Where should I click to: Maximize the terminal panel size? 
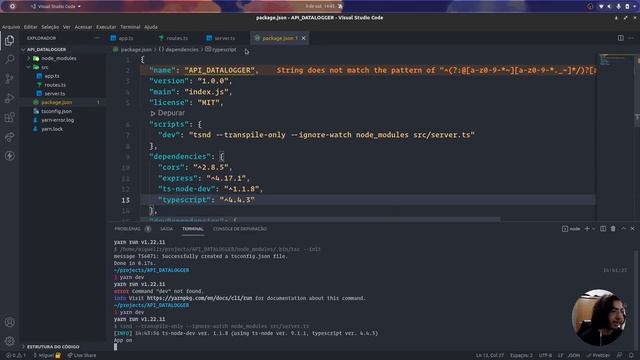[623, 229]
